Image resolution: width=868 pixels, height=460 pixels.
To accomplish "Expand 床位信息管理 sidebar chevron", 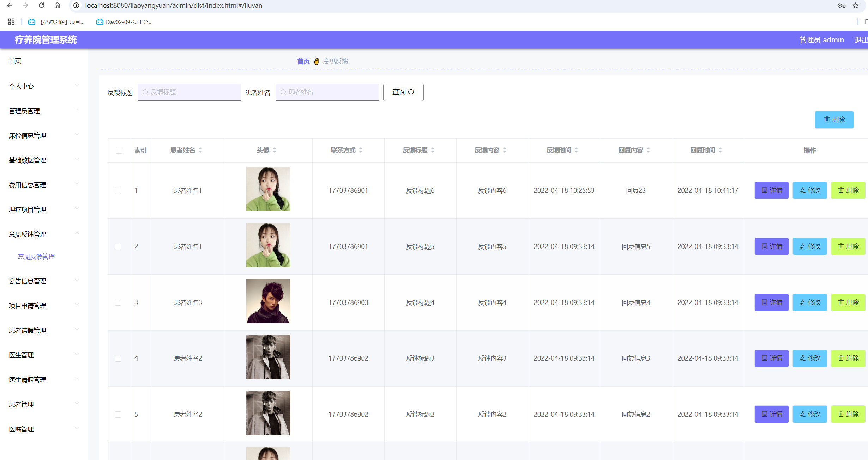I will (x=77, y=134).
